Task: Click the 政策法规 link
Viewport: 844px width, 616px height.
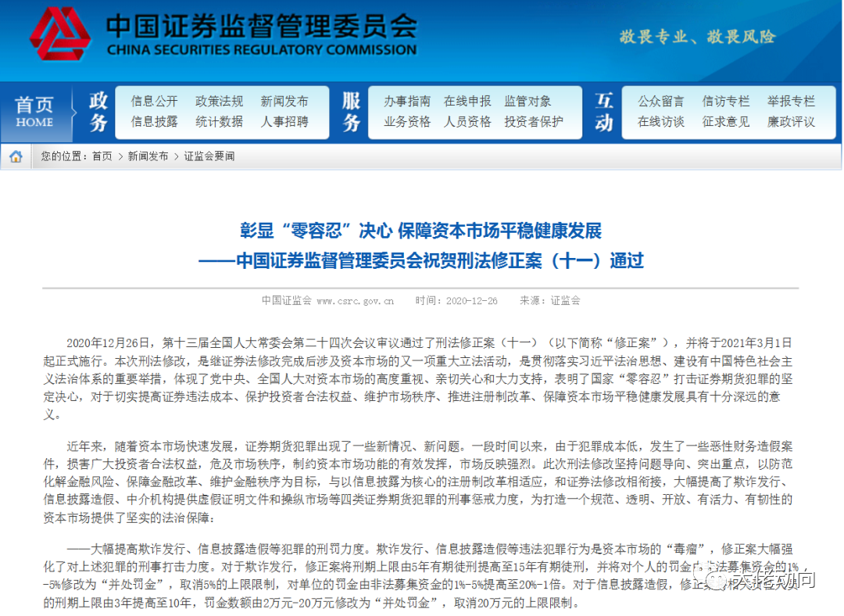Action: (x=220, y=100)
